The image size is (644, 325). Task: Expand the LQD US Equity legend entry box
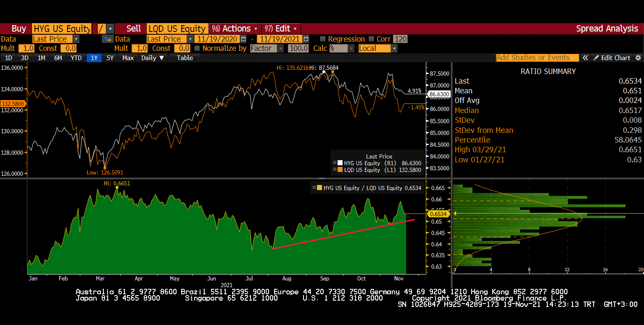335,170
